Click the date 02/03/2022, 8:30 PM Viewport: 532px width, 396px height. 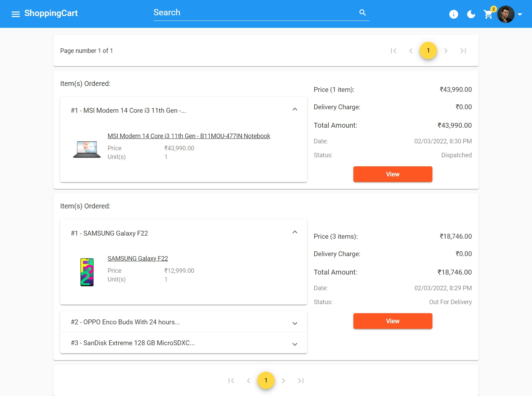click(x=443, y=141)
